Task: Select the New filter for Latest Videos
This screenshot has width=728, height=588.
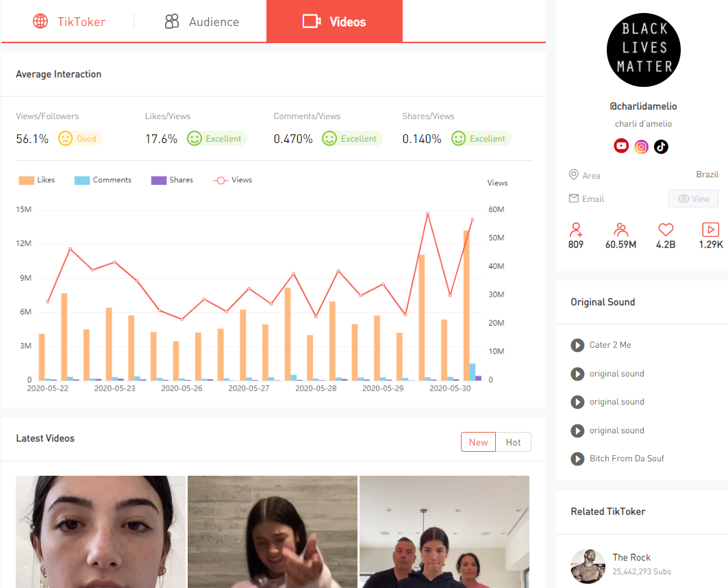Action: click(478, 442)
